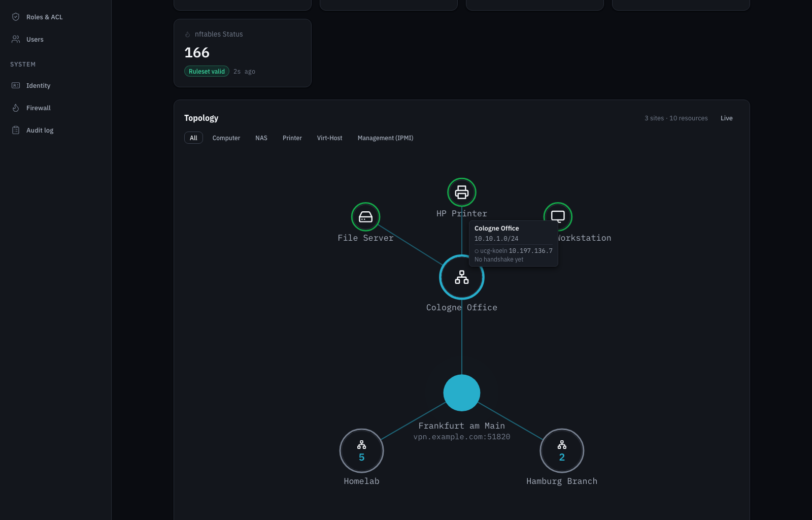Filter by Management (IPMI)
Image resolution: width=812 pixels, height=520 pixels.
tap(386, 138)
